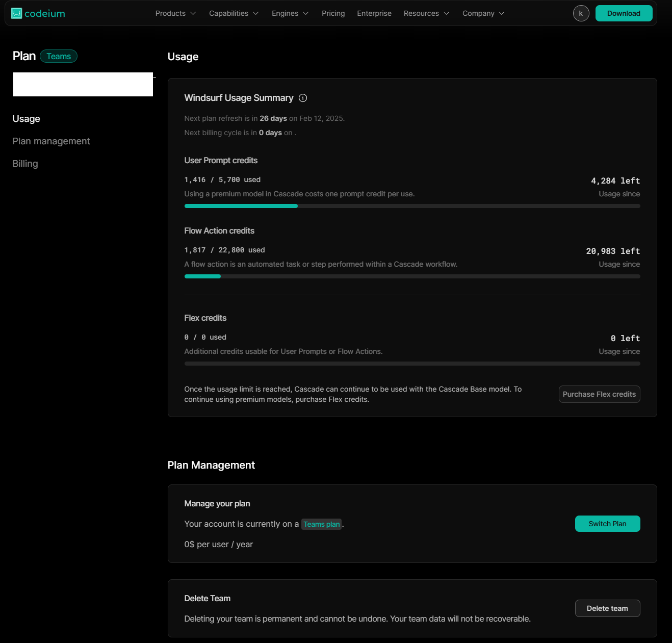Click the User Prompt credits progress bar
Viewport: 672px width, 643px height.
412,206
